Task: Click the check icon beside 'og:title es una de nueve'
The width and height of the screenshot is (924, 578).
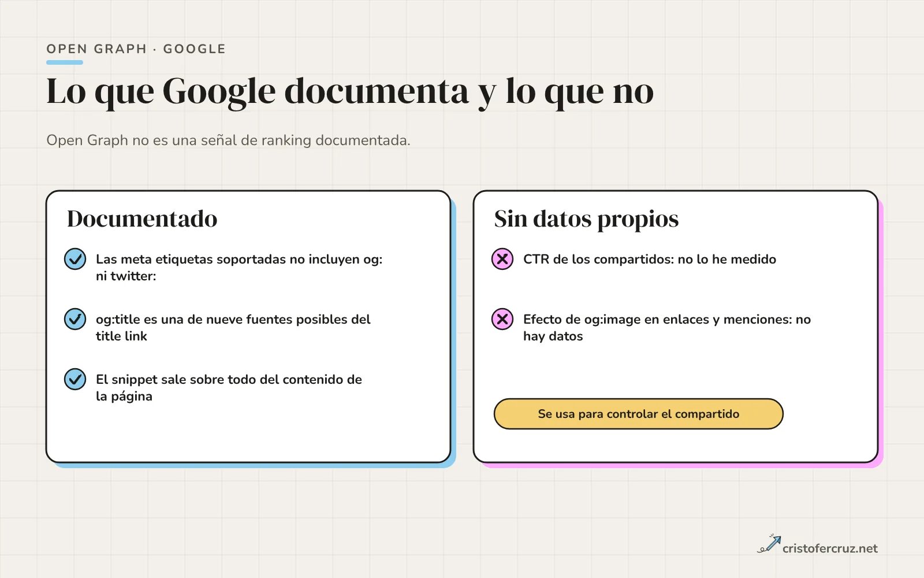Action: (75, 319)
